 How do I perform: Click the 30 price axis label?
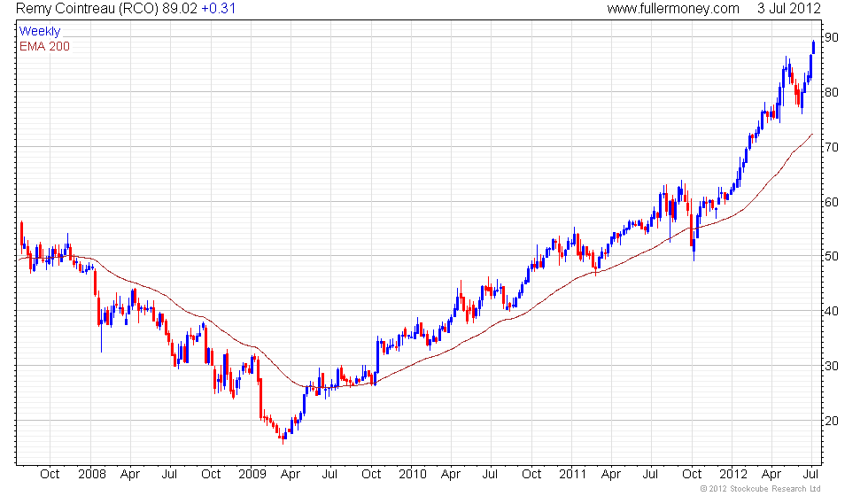click(x=832, y=366)
